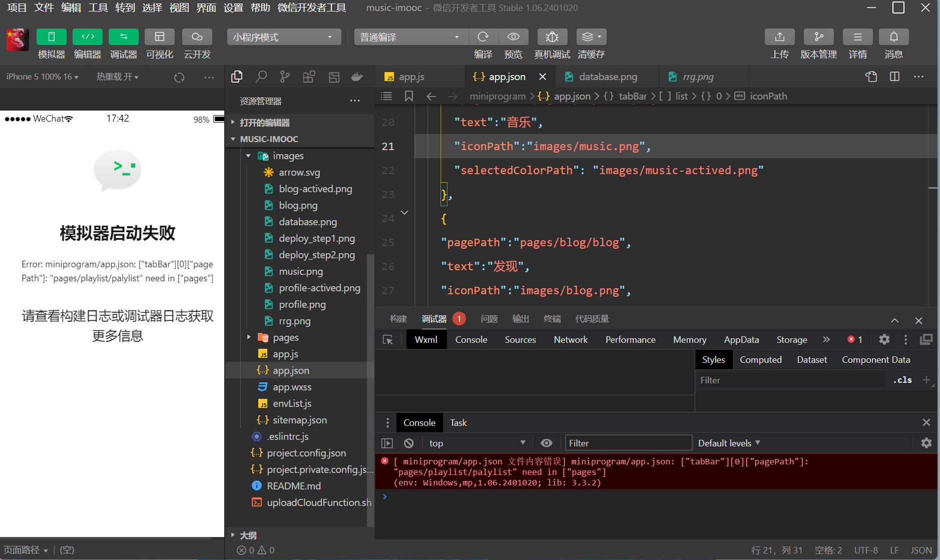Open the search icon in sidebar
This screenshot has width=940, height=560.
[x=261, y=77]
